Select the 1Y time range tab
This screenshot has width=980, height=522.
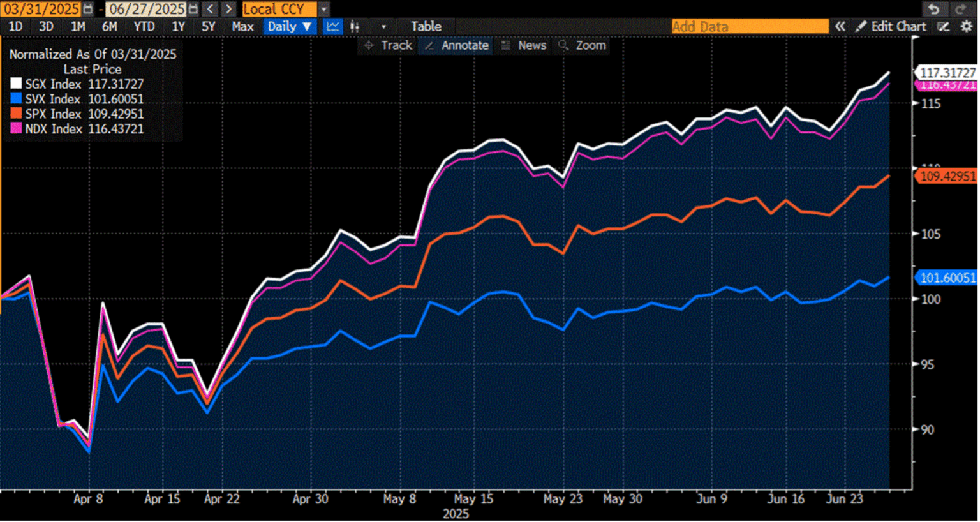point(177,27)
